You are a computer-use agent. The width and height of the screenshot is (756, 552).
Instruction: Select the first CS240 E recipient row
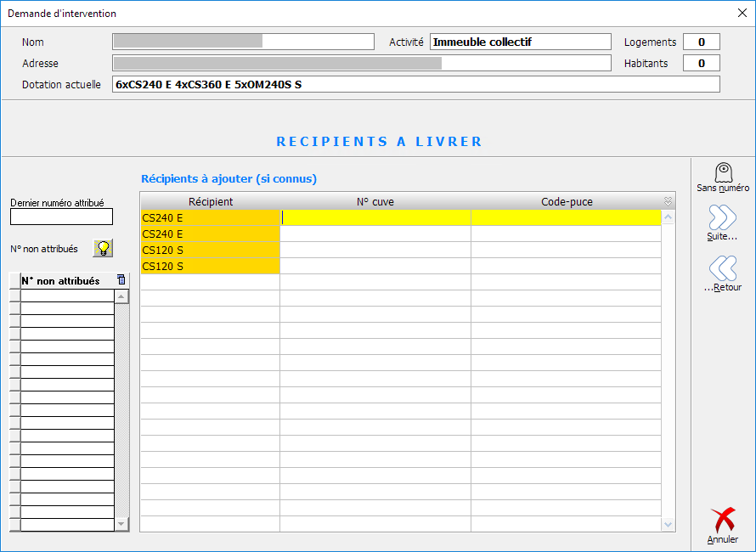click(210, 218)
